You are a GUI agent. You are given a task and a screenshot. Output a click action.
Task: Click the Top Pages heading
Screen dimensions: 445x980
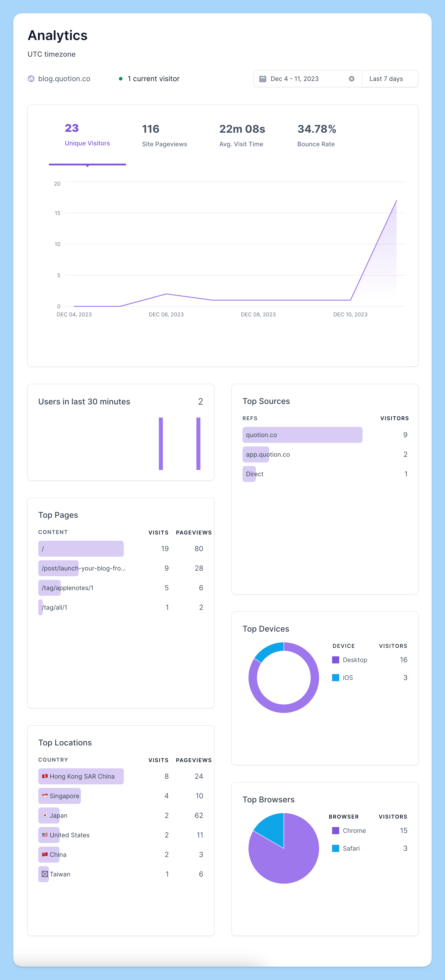coord(58,515)
